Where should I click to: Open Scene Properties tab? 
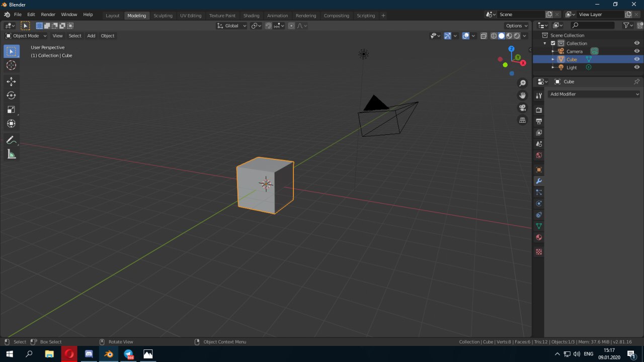(x=539, y=144)
